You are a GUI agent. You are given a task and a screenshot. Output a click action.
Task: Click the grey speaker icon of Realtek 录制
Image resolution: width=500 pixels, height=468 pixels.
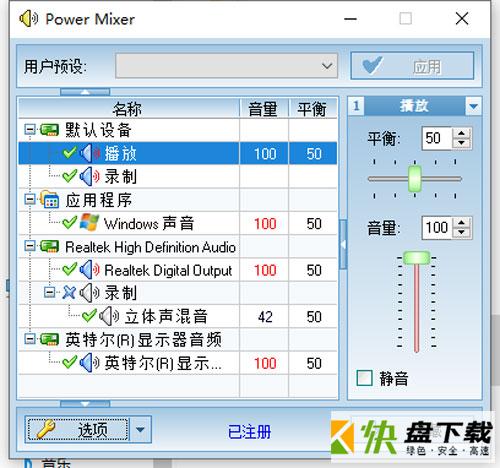click(90, 293)
